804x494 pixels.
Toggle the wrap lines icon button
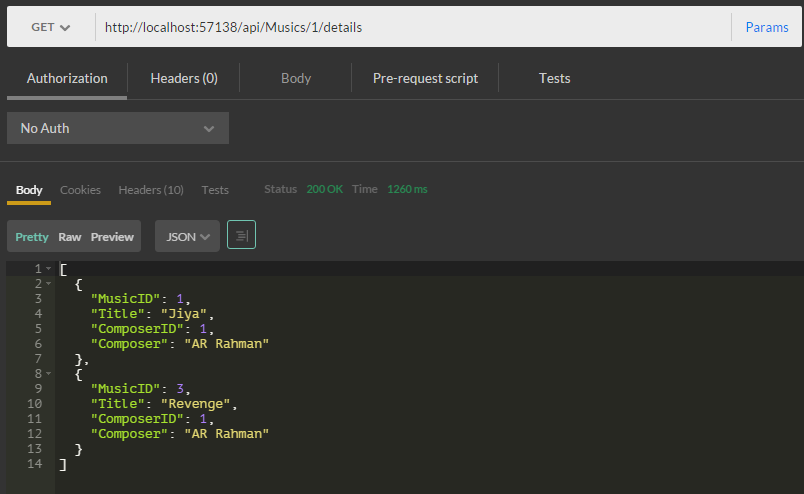click(x=241, y=236)
